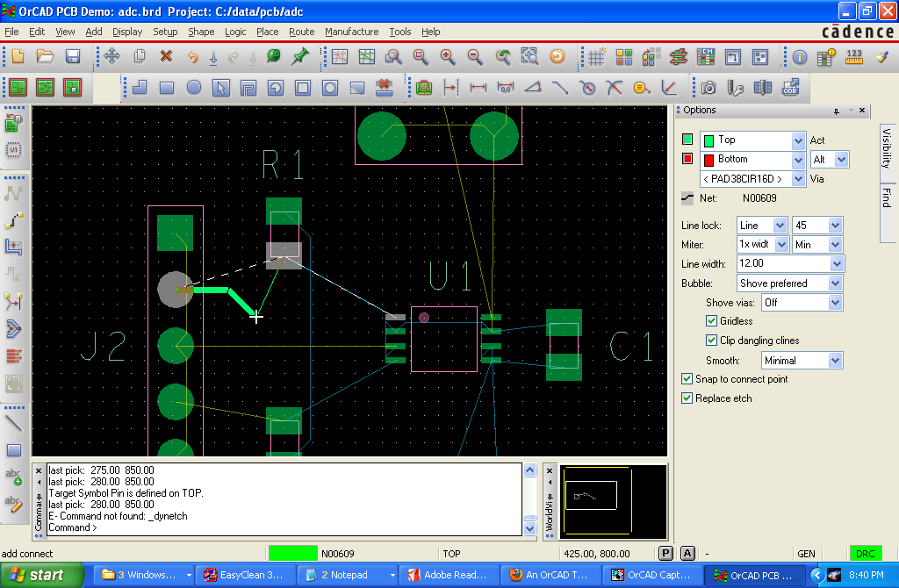
Task: Click the green pushpin icon
Action: click(x=300, y=56)
